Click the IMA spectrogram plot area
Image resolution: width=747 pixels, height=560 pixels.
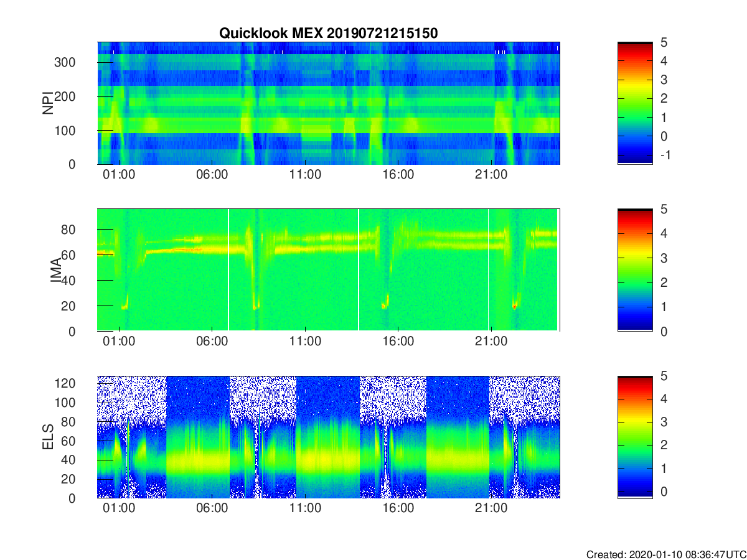329,270
